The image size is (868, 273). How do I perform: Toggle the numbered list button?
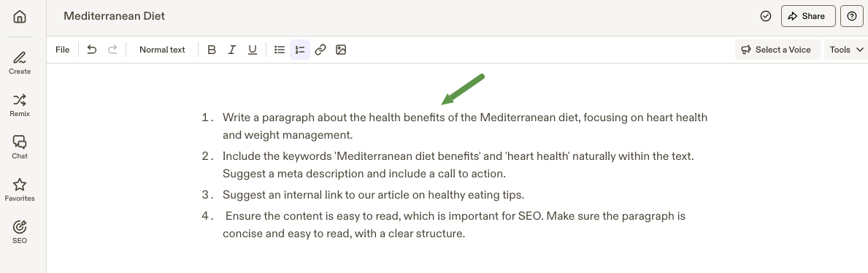click(300, 50)
